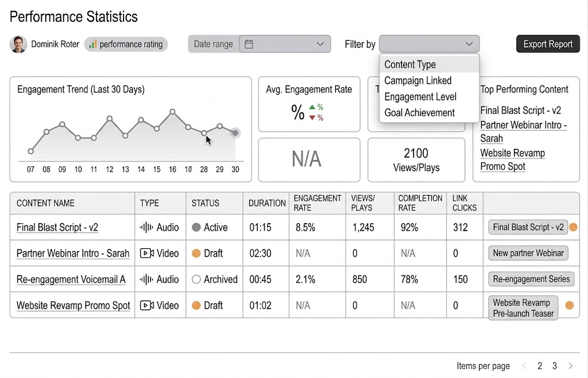Screen dimensions: 588x378
Task: Go to the previous page arrow
Action: [525, 366]
